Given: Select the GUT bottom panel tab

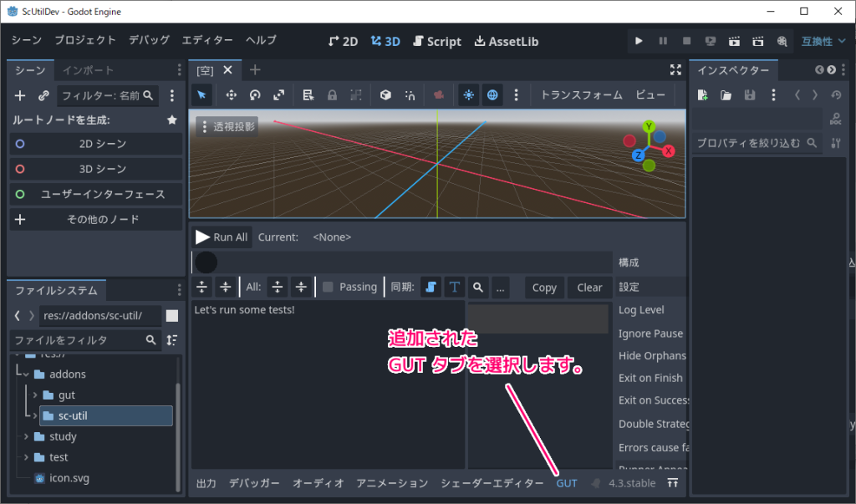Looking at the screenshot, I should pyautogui.click(x=567, y=483).
